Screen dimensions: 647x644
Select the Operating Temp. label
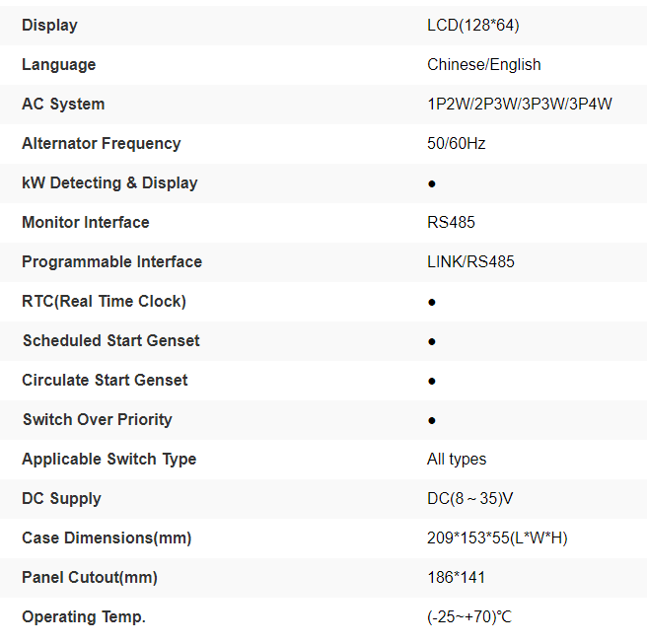[x=83, y=616]
